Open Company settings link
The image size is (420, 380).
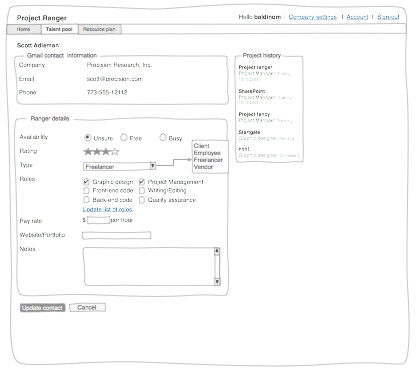pos(313,17)
